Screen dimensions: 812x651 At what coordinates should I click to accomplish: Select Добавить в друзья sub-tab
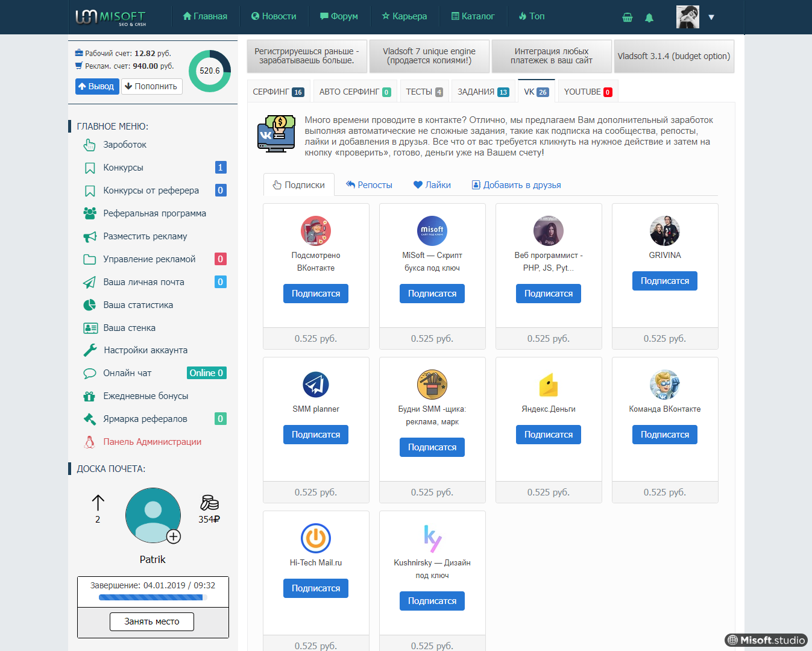[x=516, y=185]
